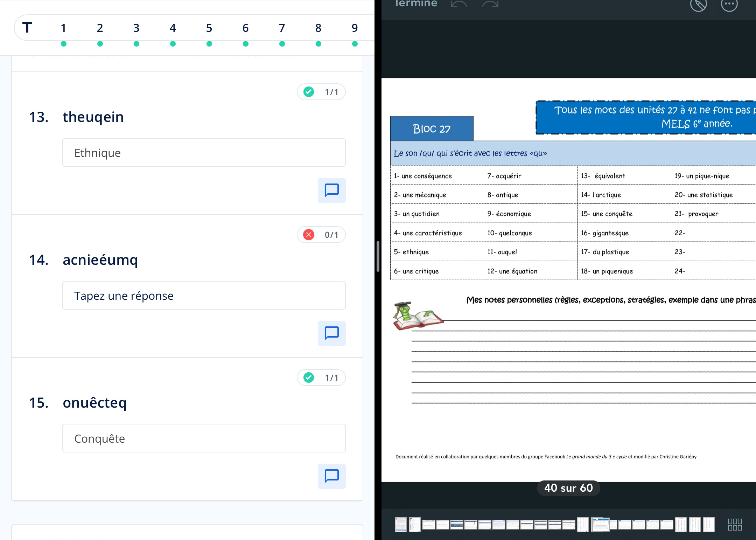
Task: Open comment icon for question 15
Action: pos(331,476)
